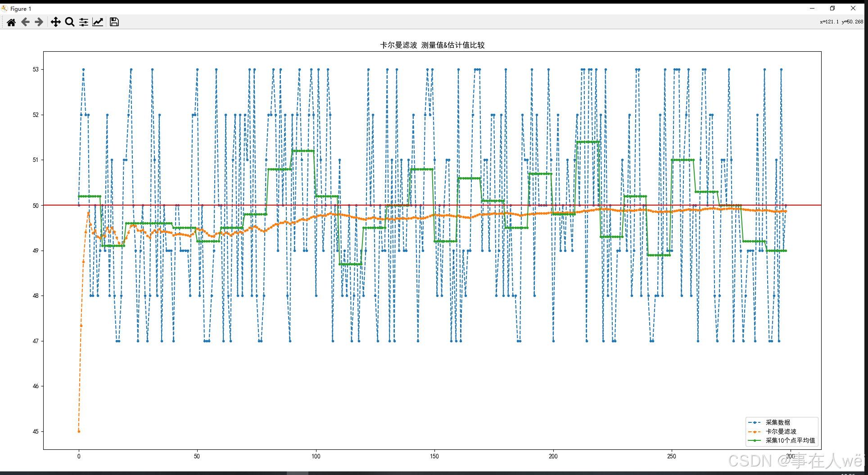This screenshot has height=475, width=868.
Task: Minimize the Figure 1 window
Action: point(812,8)
